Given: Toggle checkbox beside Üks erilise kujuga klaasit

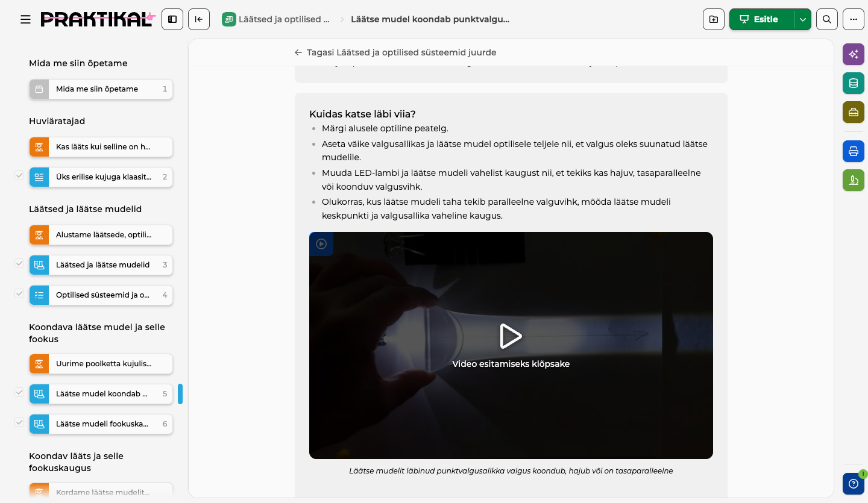Looking at the screenshot, I should tap(19, 176).
